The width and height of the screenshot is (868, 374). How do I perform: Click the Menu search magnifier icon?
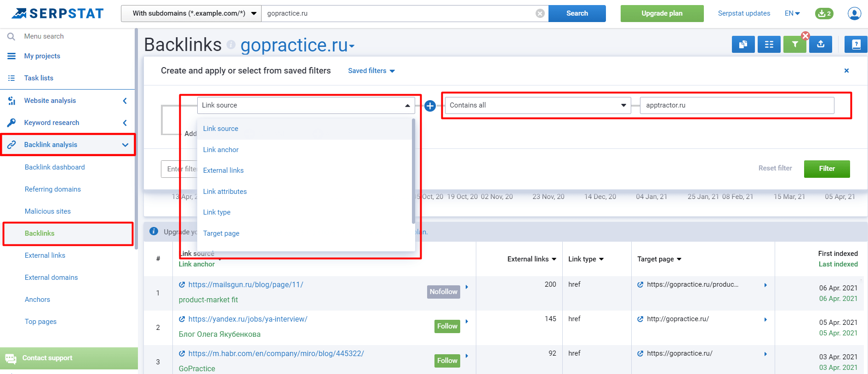(x=11, y=36)
